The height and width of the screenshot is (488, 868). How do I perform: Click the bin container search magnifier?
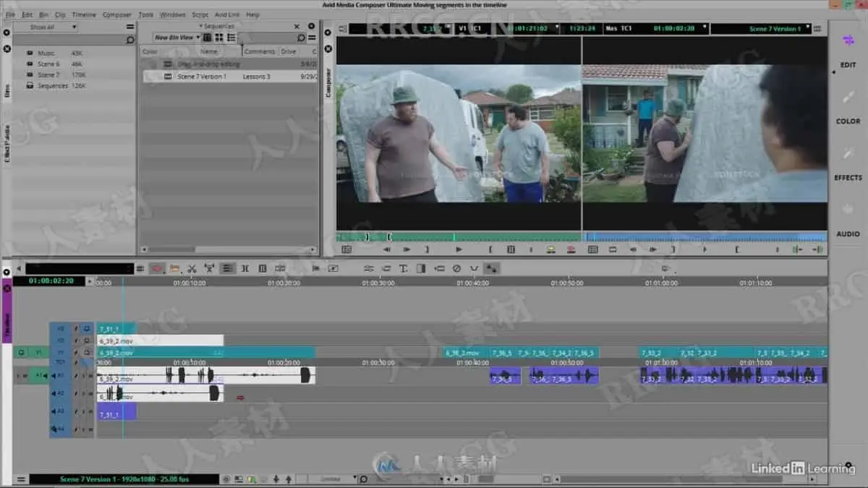pos(130,40)
